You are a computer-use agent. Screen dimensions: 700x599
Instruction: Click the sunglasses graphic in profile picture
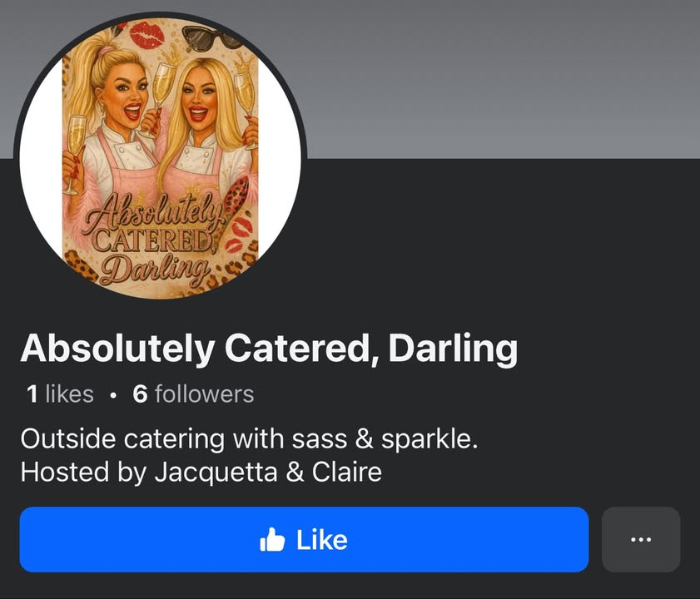click(x=211, y=38)
